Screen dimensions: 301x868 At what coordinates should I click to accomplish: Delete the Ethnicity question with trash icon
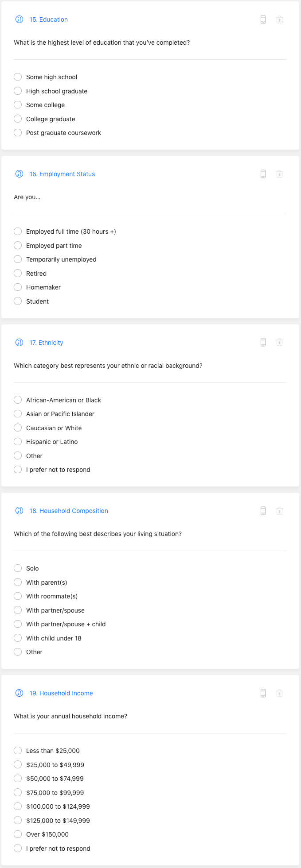pyautogui.click(x=279, y=342)
